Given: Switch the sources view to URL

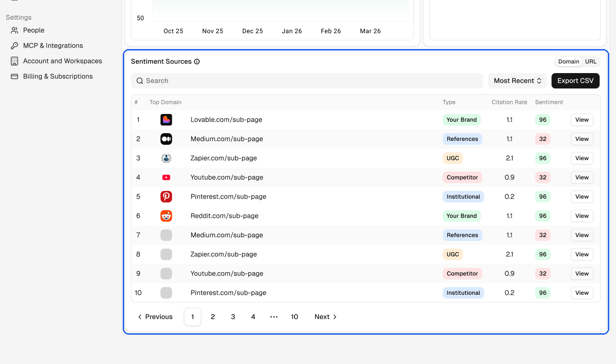Looking at the screenshot, I should pyautogui.click(x=591, y=62).
